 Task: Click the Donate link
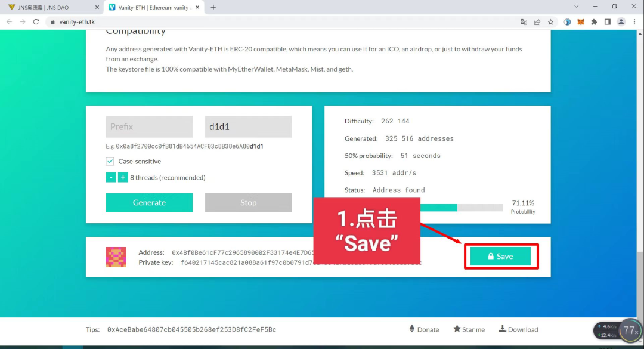424,329
